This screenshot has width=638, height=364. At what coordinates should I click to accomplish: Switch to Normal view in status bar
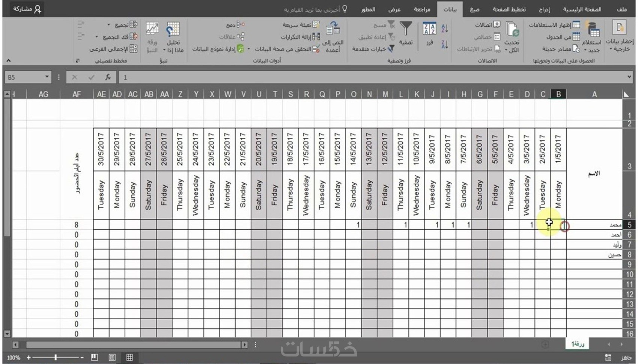point(129,358)
